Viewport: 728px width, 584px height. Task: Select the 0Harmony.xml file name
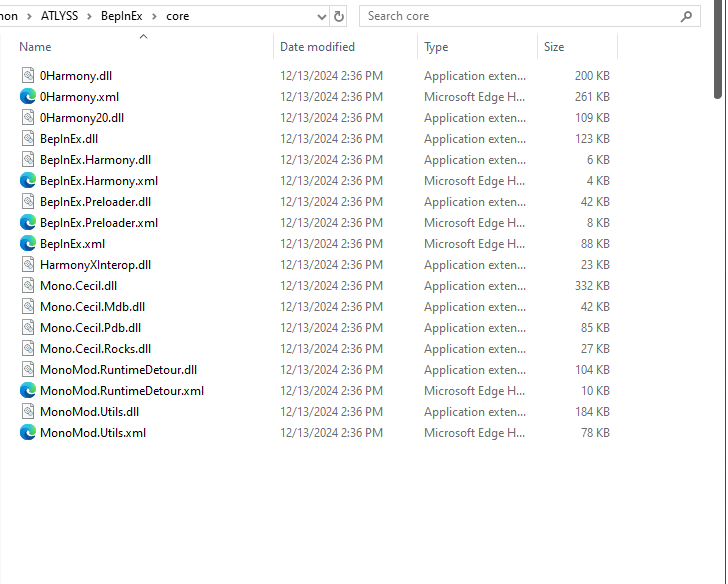79,97
